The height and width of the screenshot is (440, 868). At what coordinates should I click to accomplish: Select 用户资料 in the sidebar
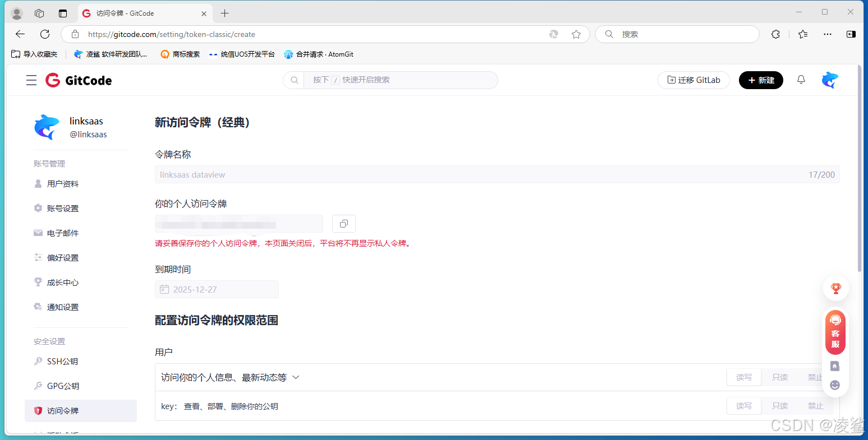click(x=63, y=183)
